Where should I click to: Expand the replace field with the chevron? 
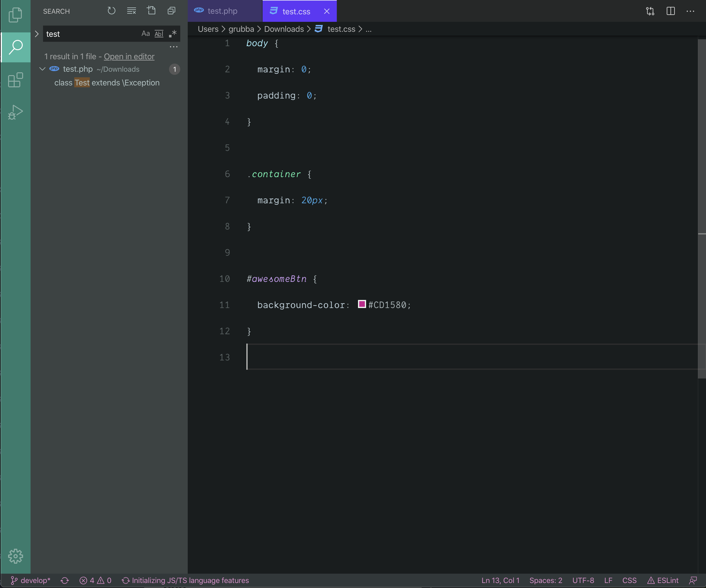(x=37, y=34)
